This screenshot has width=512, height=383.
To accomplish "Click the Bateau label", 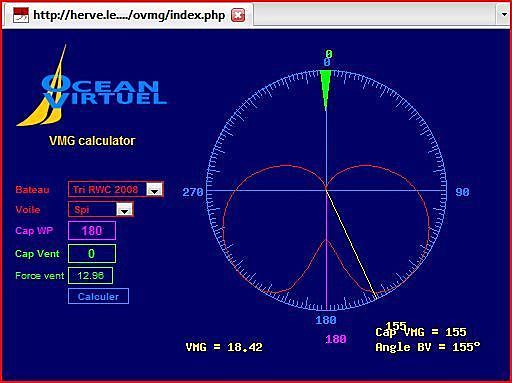I will click(32, 190).
